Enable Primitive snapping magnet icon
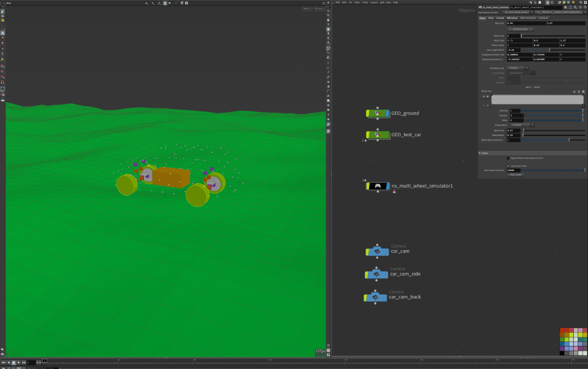Viewport: 588px width, 369px height. click(3, 71)
